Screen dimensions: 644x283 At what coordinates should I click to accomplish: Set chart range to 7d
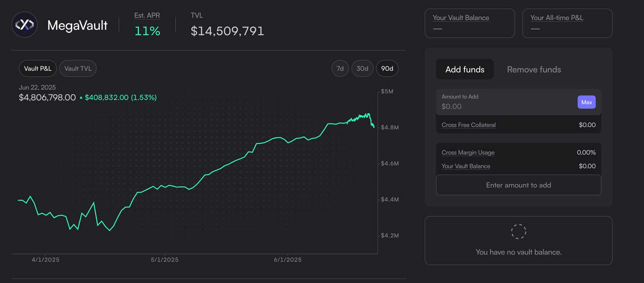[340, 68]
